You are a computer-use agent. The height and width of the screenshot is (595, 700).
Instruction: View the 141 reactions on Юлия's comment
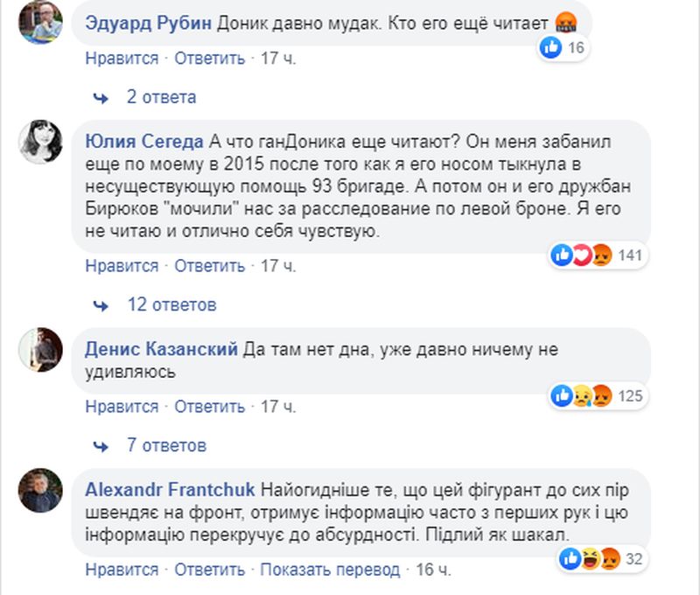click(598, 255)
